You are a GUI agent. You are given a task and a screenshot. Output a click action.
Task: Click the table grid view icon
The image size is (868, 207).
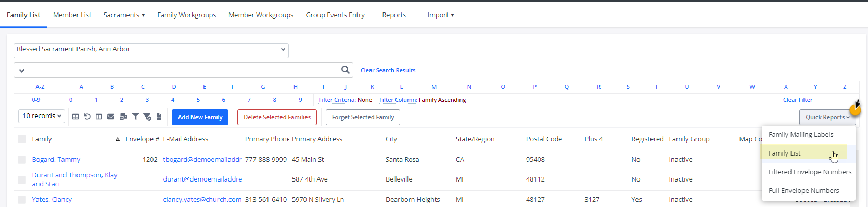[x=75, y=117]
